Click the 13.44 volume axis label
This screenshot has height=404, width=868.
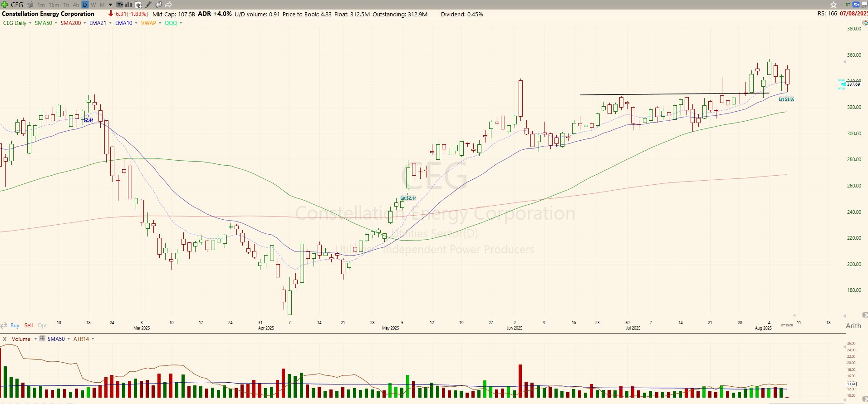[851, 384]
